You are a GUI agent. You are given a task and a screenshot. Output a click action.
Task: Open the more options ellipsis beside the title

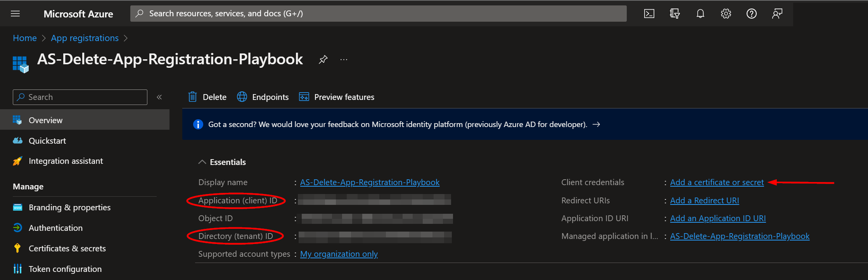coord(344,60)
